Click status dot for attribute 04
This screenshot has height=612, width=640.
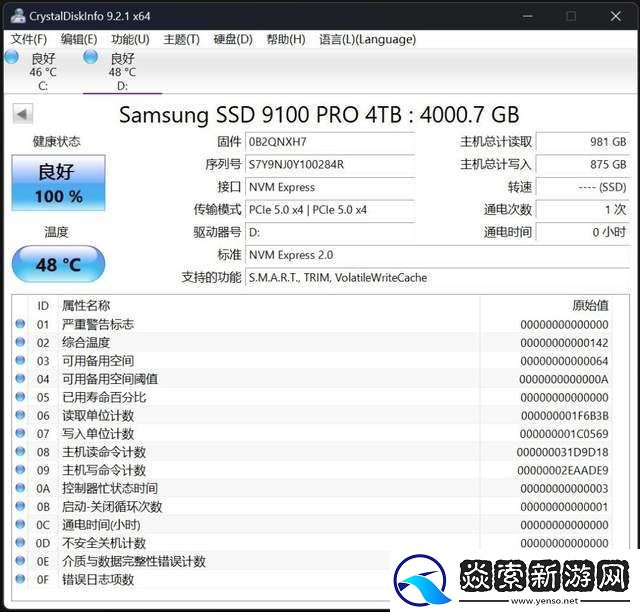tap(20, 378)
